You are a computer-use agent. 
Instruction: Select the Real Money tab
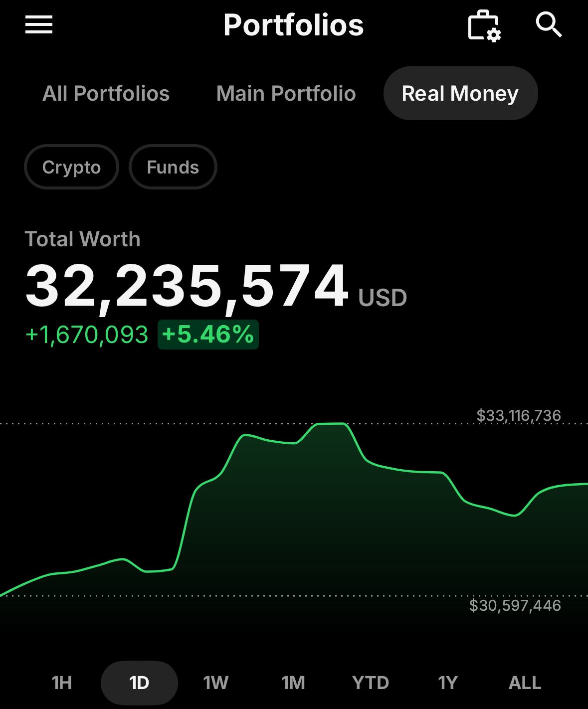pyautogui.click(x=460, y=93)
